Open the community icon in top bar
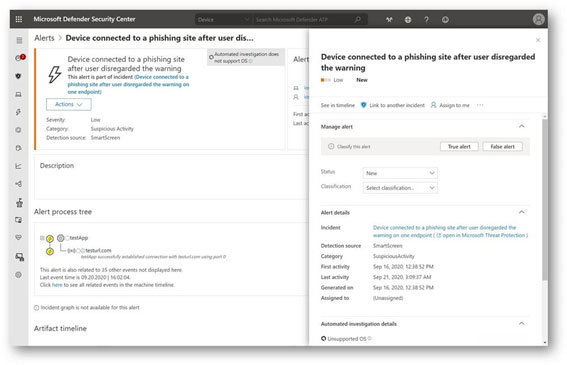The image size is (567, 365). coord(389,20)
